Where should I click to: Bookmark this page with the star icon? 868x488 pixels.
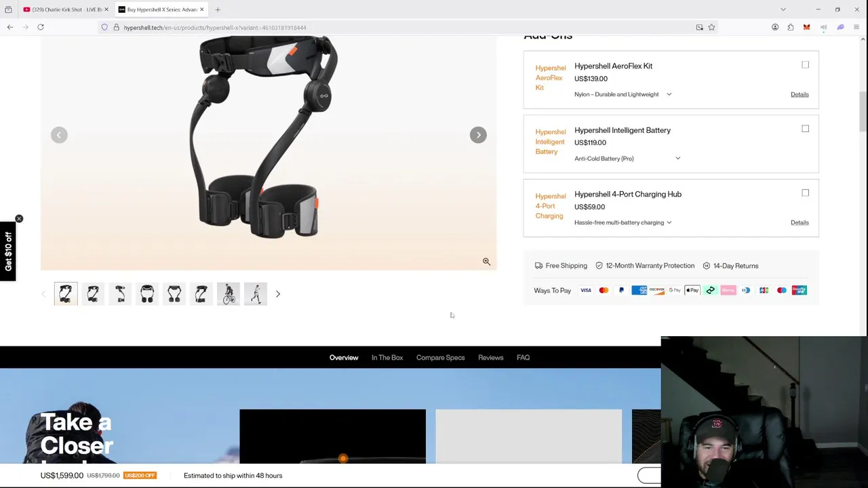point(711,27)
